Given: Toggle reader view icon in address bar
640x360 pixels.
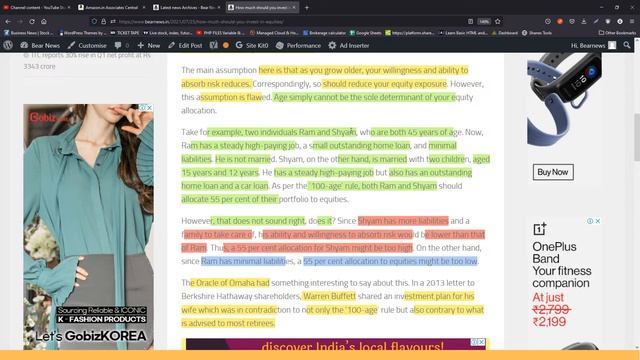Looking at the screenshot, I should click(x=470, y=21).
